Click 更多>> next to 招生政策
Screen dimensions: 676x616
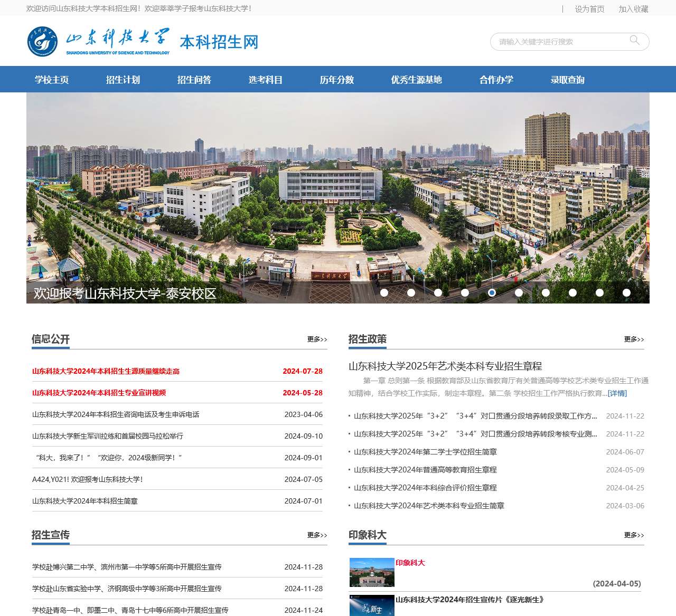click(634, 340)
